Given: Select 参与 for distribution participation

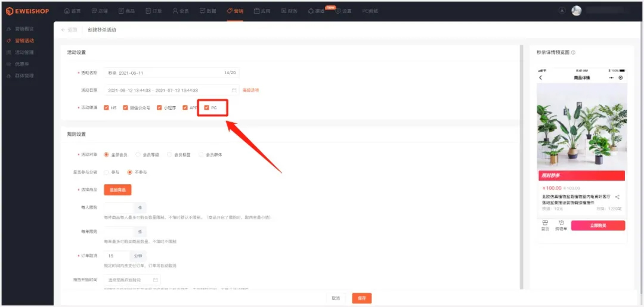Looking at the screenshot, I should pyautogui.click(x=106, y=172).
